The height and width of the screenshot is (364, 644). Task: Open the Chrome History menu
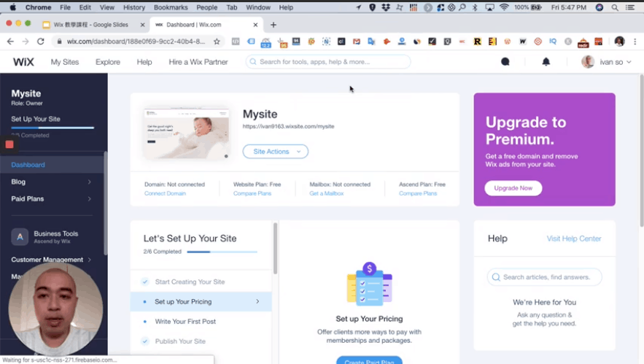coord(134,7)
